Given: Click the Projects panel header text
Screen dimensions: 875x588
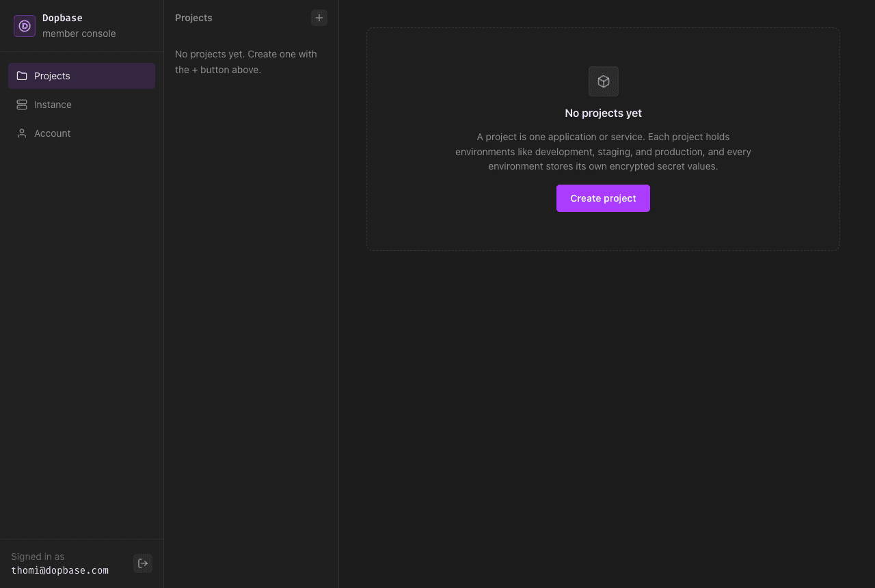Looking at the screenshot, I should tap(193, 18).
